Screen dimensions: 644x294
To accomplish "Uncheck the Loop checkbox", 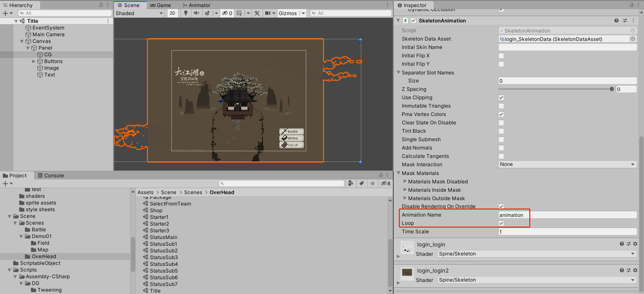I will tap(501, 223).
